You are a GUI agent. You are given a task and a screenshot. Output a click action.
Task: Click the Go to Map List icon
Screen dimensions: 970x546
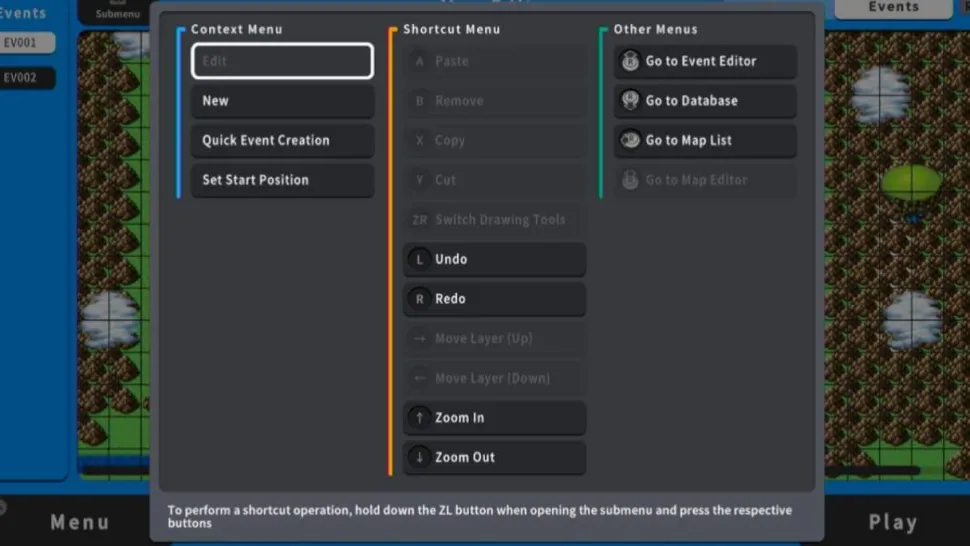(x=630, y=141)
